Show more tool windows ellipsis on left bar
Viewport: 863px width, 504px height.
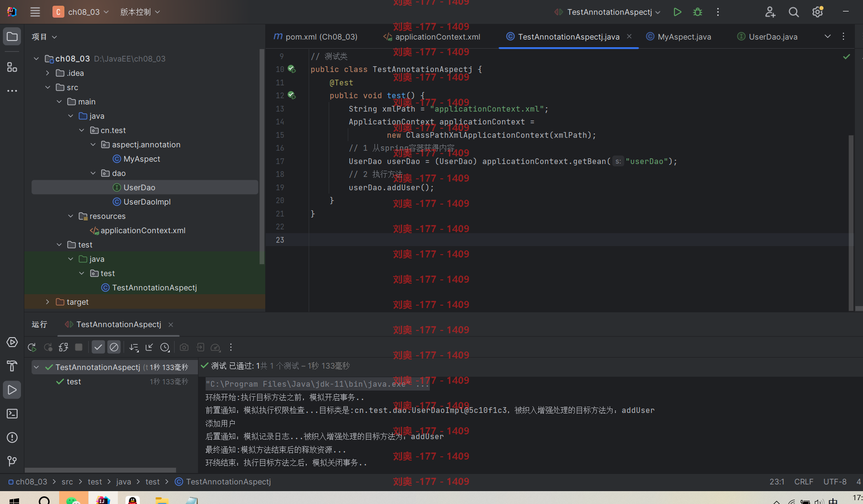12,91
